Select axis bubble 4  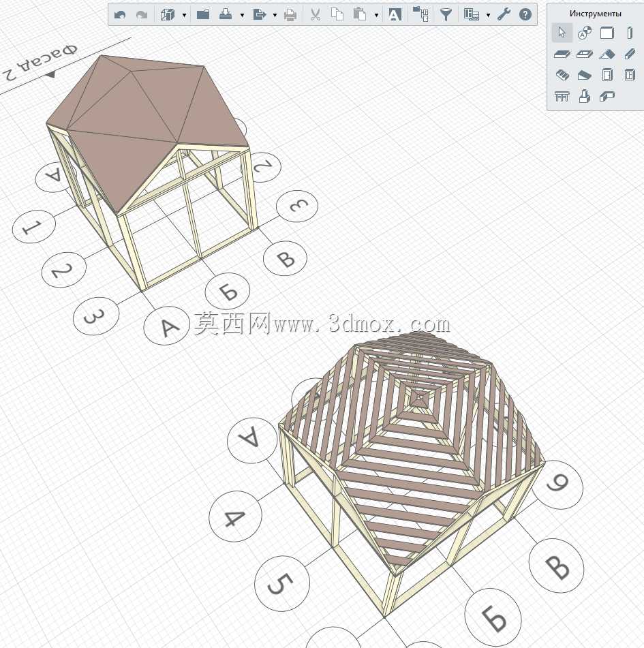(x=235, y=516)
